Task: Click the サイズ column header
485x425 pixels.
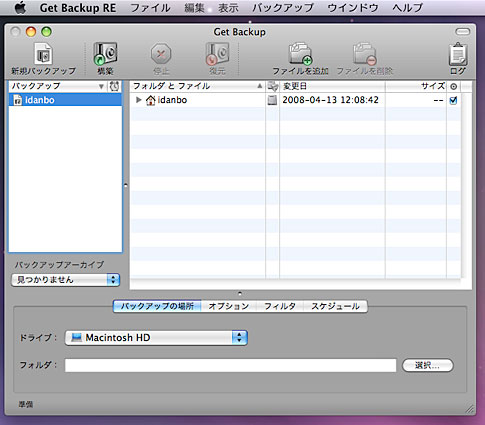Action: point(416,86)
